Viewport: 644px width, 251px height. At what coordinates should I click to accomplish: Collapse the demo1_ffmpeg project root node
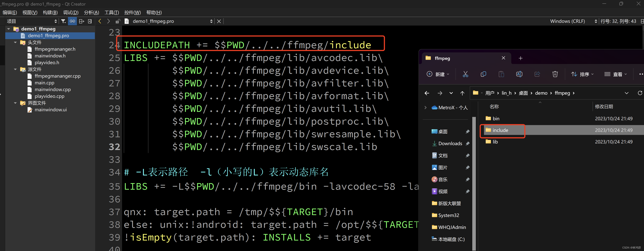pos(9,29)
